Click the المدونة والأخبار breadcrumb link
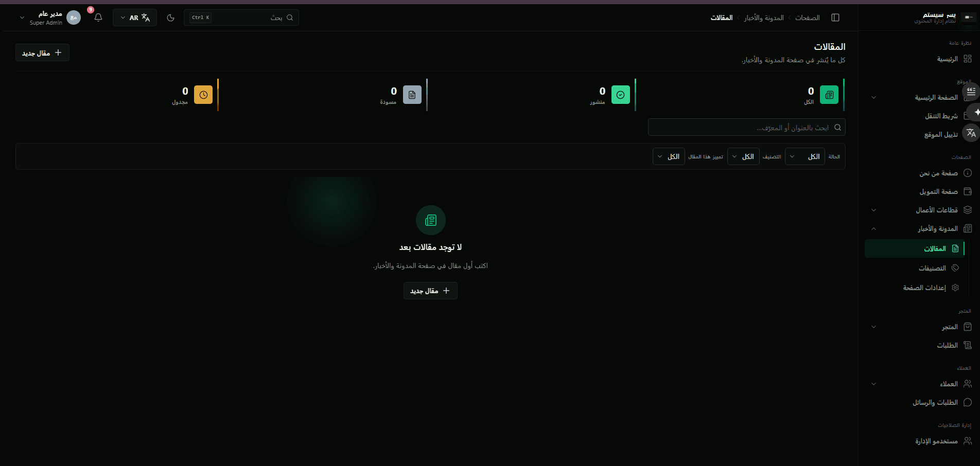980x466 pixels. pos(764,17)
